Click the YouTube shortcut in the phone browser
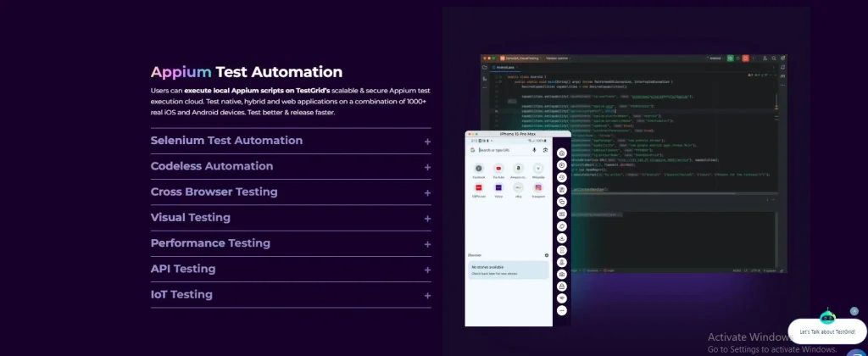This screenshot has width=868, height=356. point(499,170)
